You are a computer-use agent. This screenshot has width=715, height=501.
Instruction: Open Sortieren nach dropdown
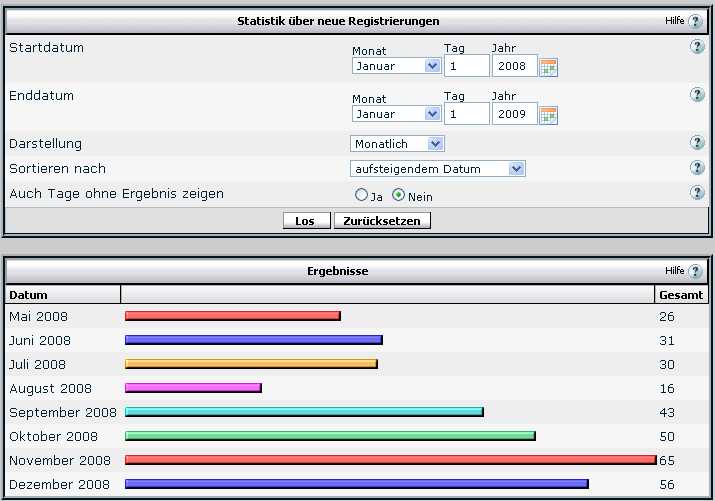click(x=437, y=169)
